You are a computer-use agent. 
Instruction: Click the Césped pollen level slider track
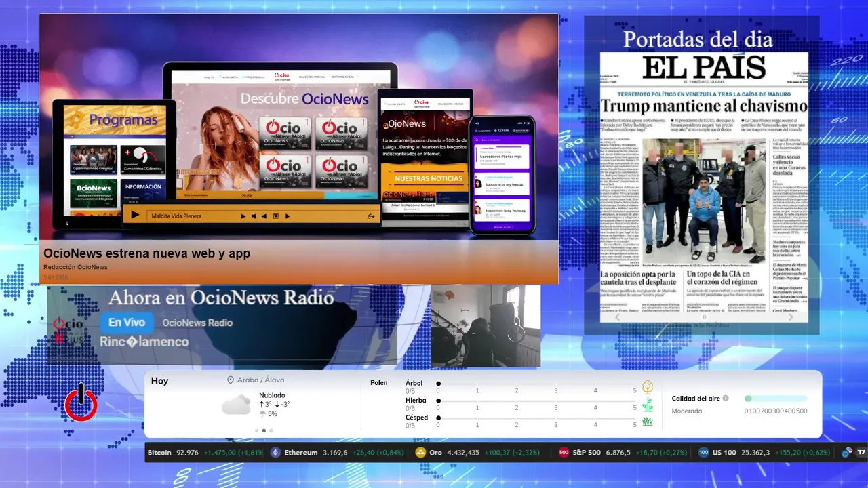tap(536, 418)
